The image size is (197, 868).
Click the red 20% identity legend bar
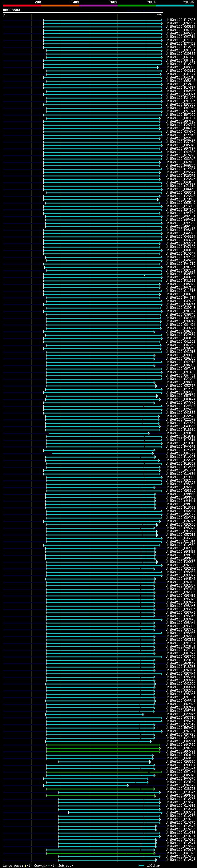[22, 6]
